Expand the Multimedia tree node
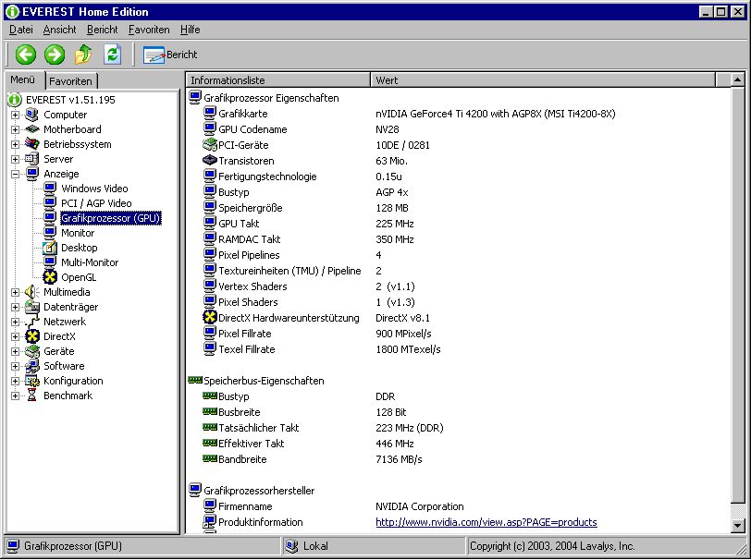The height and width of the screenshot is (560, 751). point(16,292)
